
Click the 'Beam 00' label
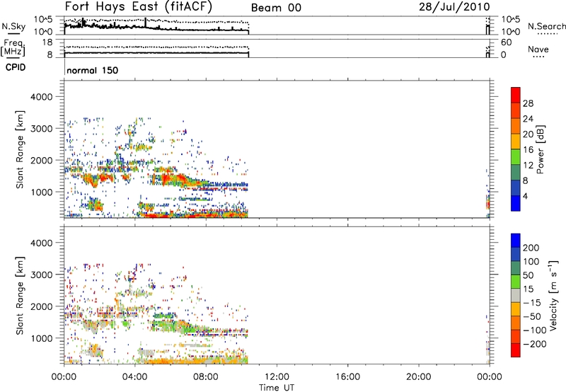point(276,8)
